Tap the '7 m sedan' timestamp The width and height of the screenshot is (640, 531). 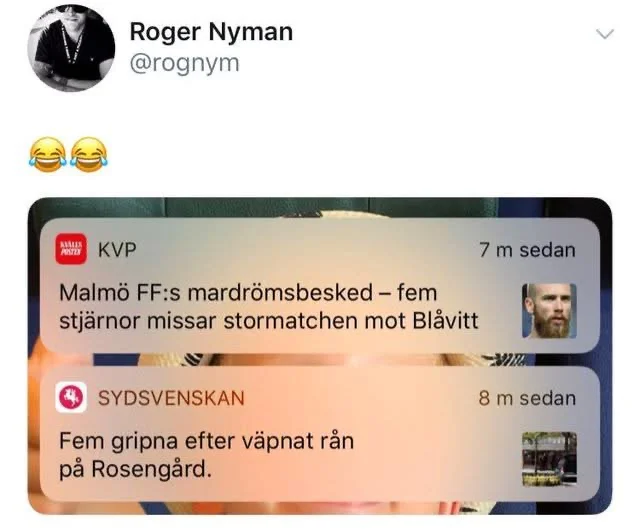tap(527, 250)
